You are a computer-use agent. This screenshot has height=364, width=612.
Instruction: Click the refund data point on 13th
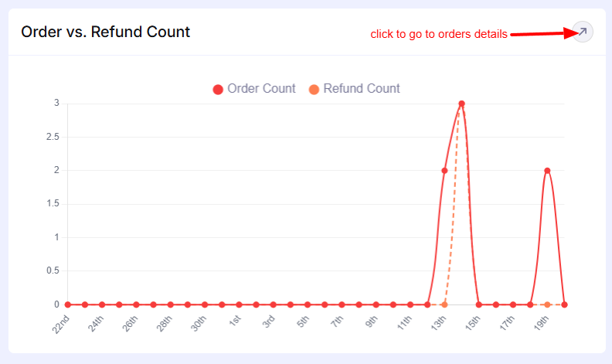click(x=444, y=304)
